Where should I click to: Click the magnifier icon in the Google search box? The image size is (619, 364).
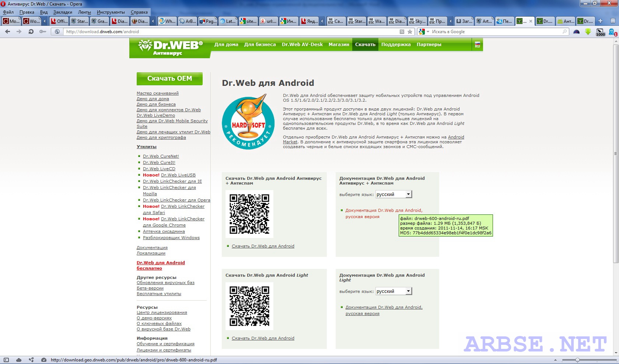pos(564,32)
